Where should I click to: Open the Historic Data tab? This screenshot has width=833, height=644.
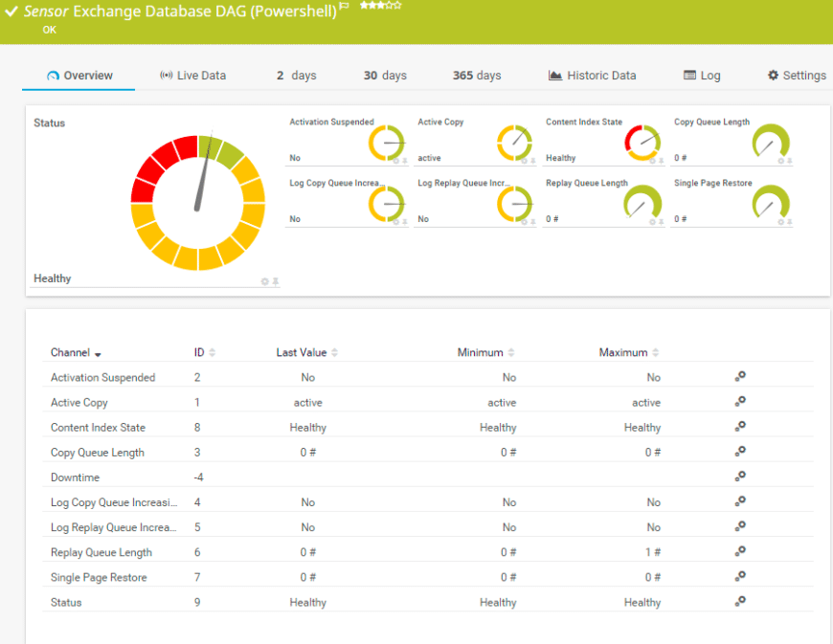pos(592,76)
